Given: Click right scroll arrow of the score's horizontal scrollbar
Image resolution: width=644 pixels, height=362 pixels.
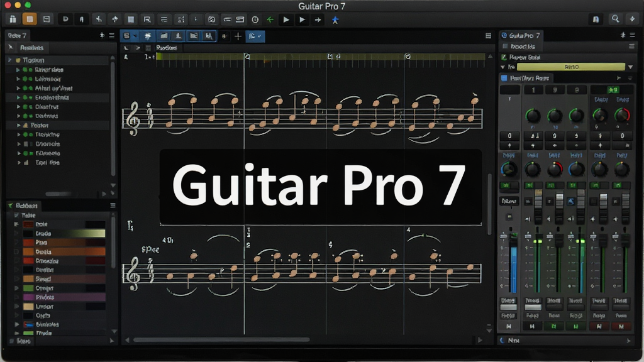Looking at the screenshot, I should [x=479, y=340].
